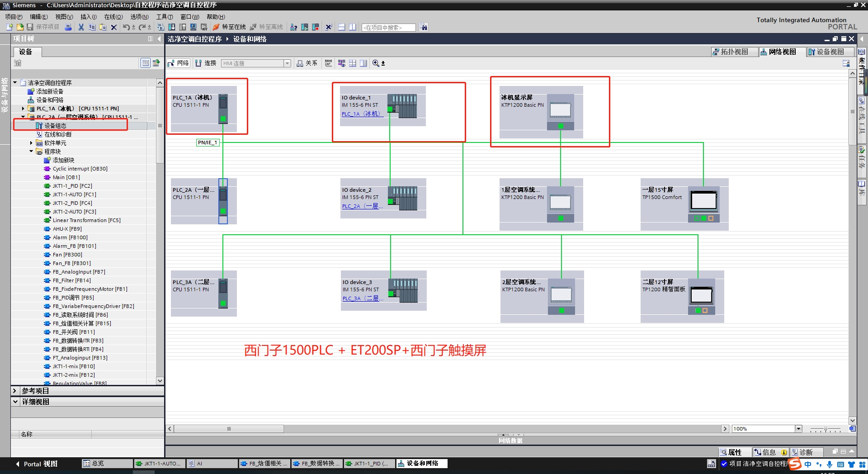Viewport: 868px width, 474px height.
Task: Click the Sogou microphone tray icon
Action: click(830, 464)
